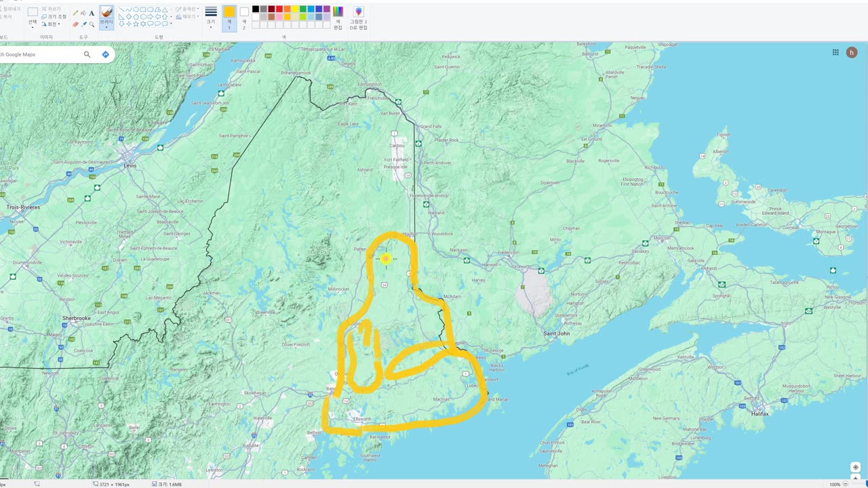Screen dimensions: 868x488
Task: Select the Magnifier tool
Action: 92,24
